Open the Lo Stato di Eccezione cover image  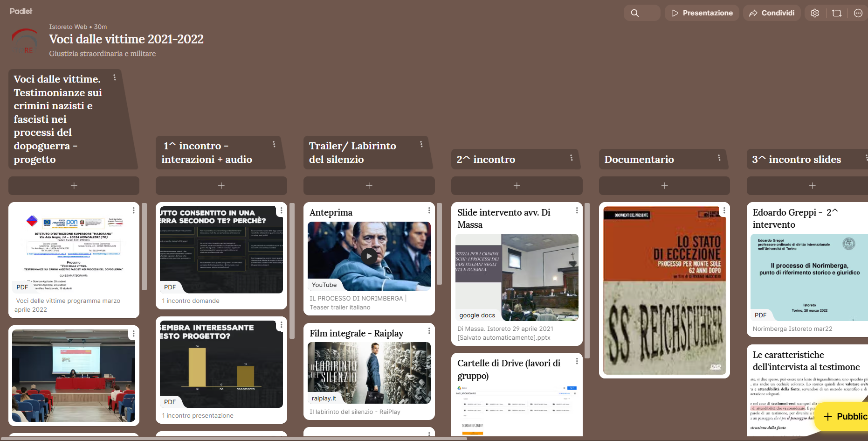click(x=665, y=291)
